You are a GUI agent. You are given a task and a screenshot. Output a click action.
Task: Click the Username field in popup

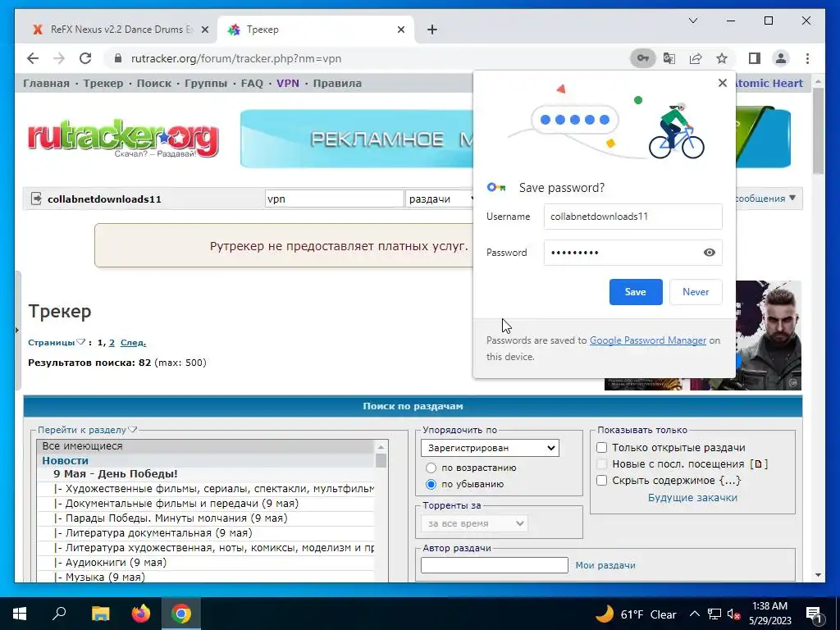coord(632,217)
